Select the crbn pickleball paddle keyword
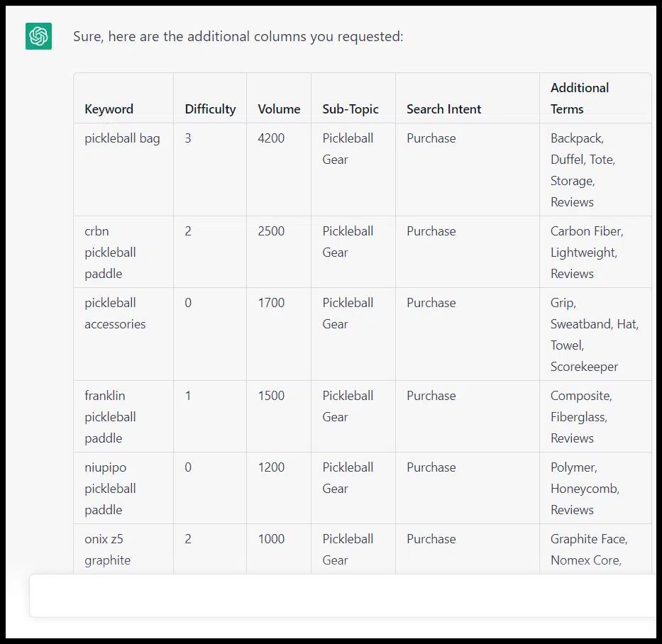The width and height of the screenshot is (662, 644). click(x=110, y=252)
